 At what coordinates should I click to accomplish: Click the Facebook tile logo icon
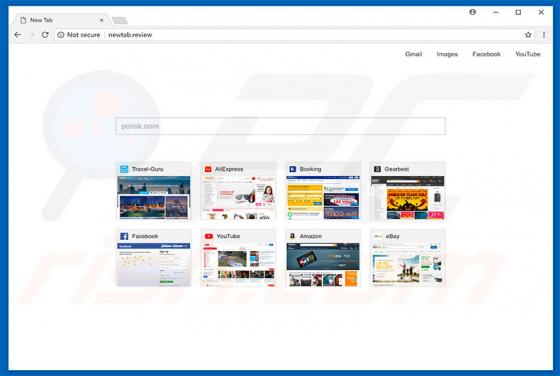[x=124, y=236]
